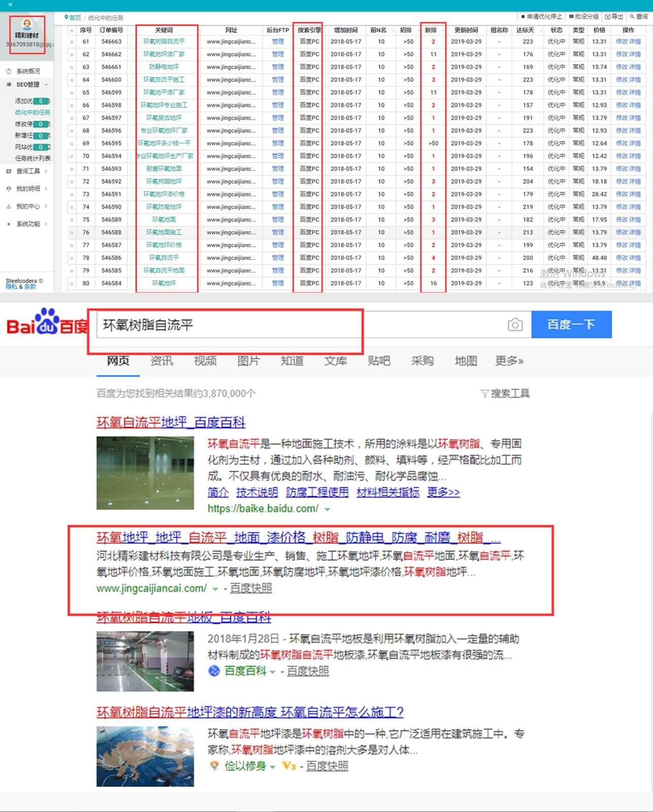Click the 系统功能 speaker icon
Image resolution: width=653 pixels, height=812 pixels.
point(9,224)
